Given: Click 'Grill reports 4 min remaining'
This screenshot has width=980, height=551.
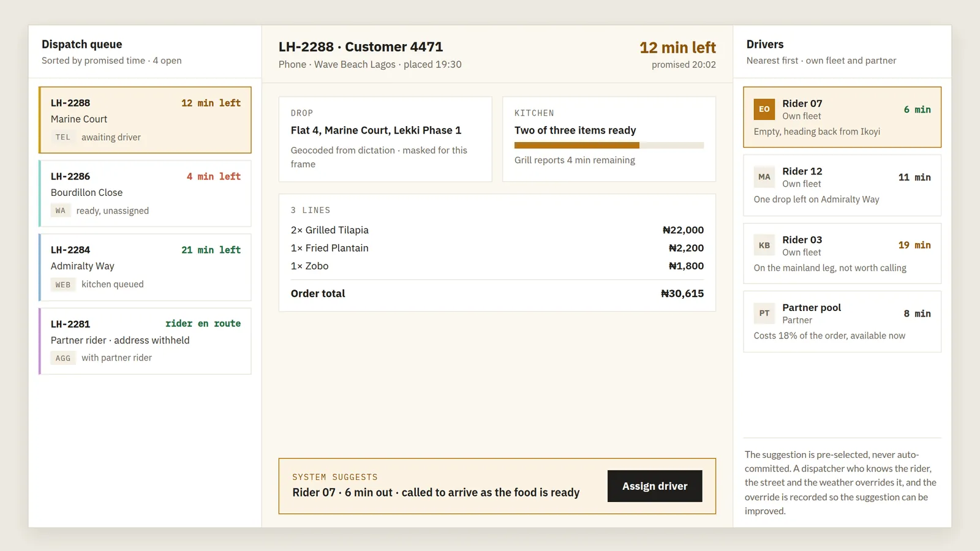Looking at the screenshot, I should point(575,160).
